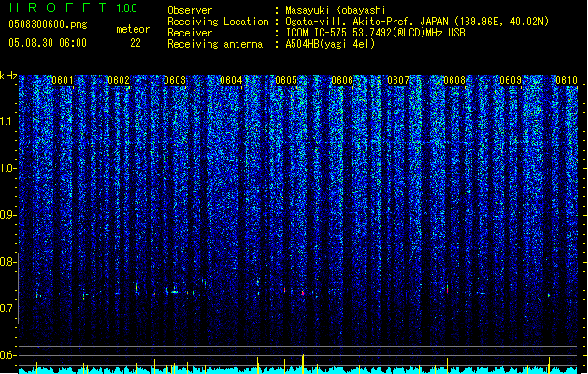The image size is (588, 374).
Task: Click the 0609 time marker
Action: coord(510,80)
